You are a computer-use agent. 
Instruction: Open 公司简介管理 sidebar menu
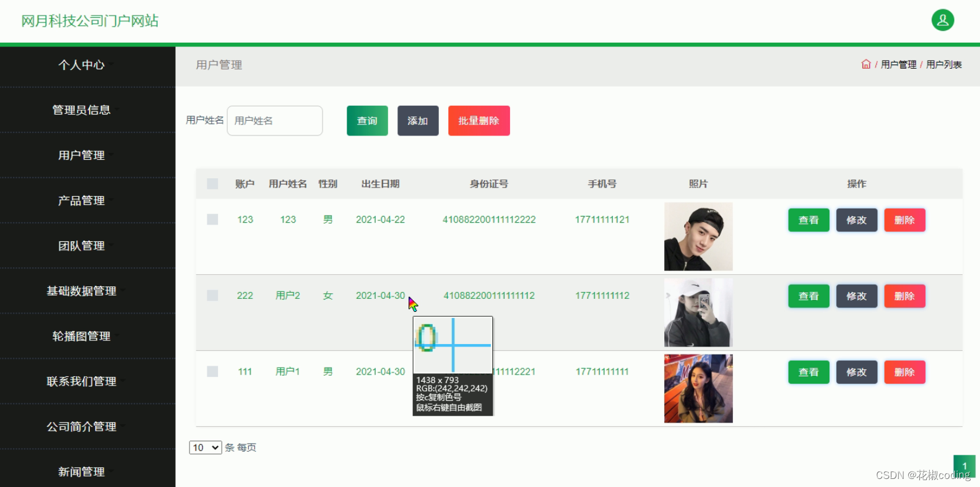click(x=81, y=426)
